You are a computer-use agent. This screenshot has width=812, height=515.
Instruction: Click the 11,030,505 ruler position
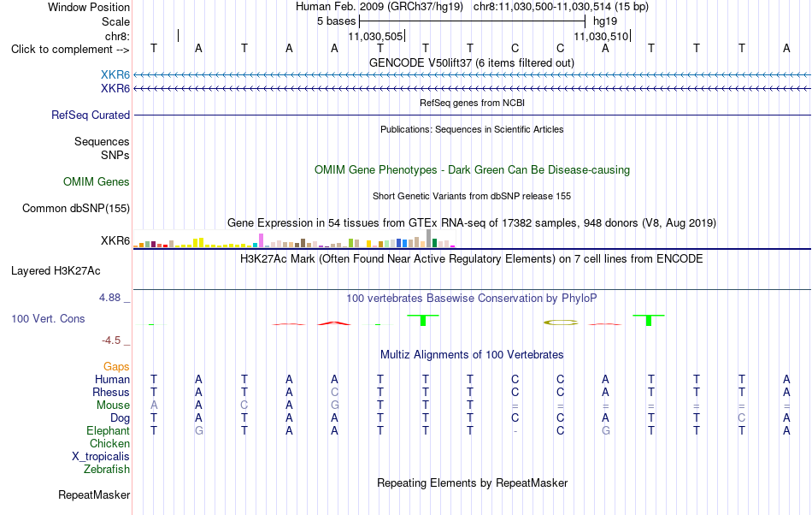tap(375, 36)
